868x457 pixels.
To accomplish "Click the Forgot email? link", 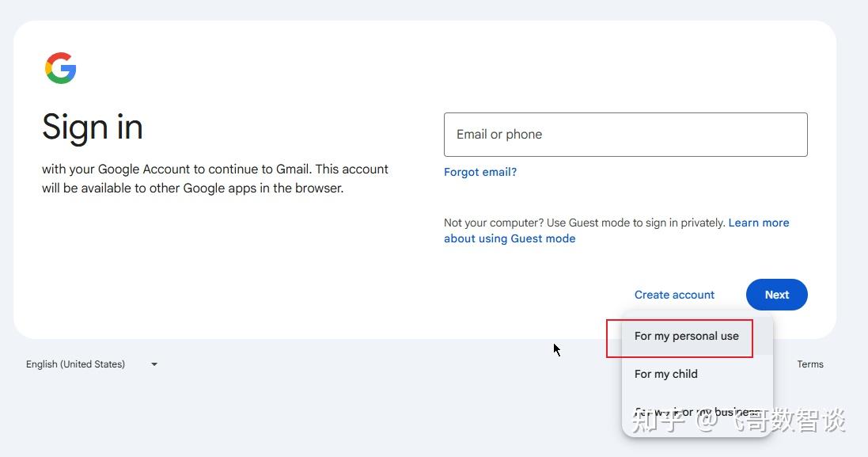I will tap(479, 172).
